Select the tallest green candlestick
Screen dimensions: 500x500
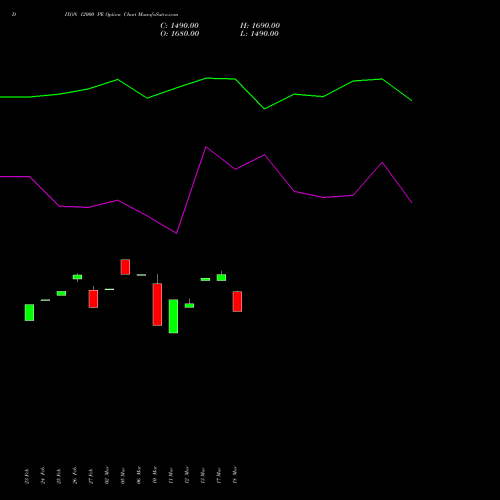click(173, 316)
